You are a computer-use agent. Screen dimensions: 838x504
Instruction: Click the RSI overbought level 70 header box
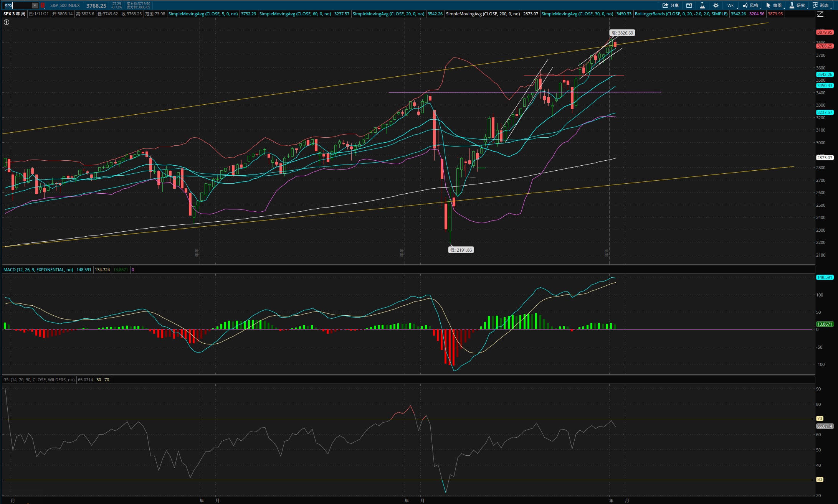click(x=107, y=380)
